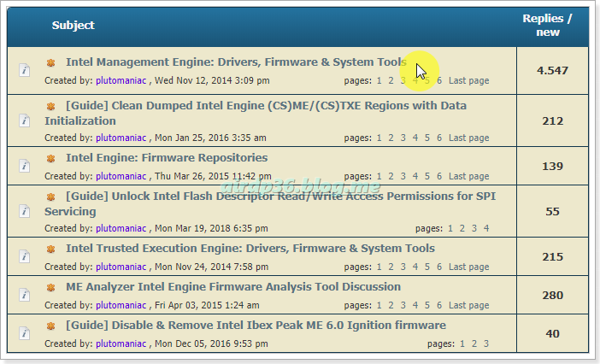This screenshot has width=600, height=364.
Task: Click orange star icon beside Intel Trusted Execution Engine title
Action: pyautogui.click(x=51, y=249)
